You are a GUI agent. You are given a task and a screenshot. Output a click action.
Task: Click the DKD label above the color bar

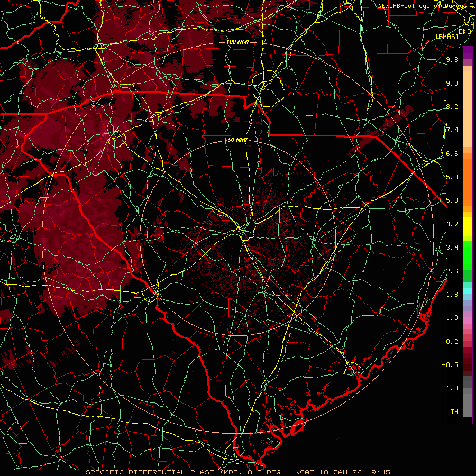pyautogui.click(x=465, y=32)
